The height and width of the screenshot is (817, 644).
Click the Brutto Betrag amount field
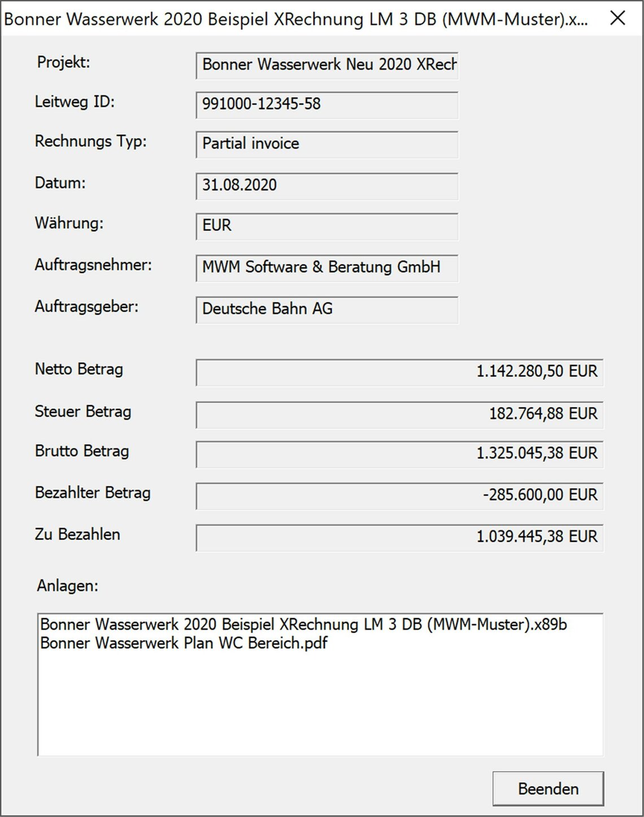click(399, 454)
